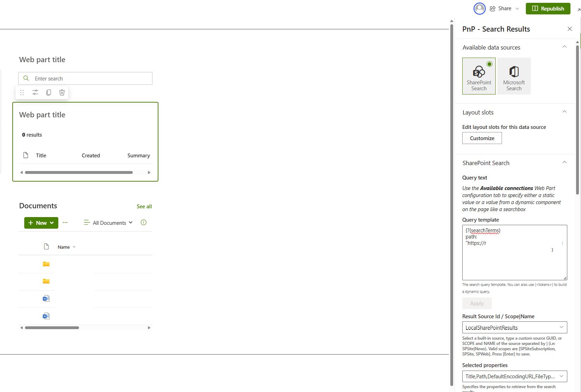
Task: Select the Microsoft Search data source tile
Action: point(514,76)
